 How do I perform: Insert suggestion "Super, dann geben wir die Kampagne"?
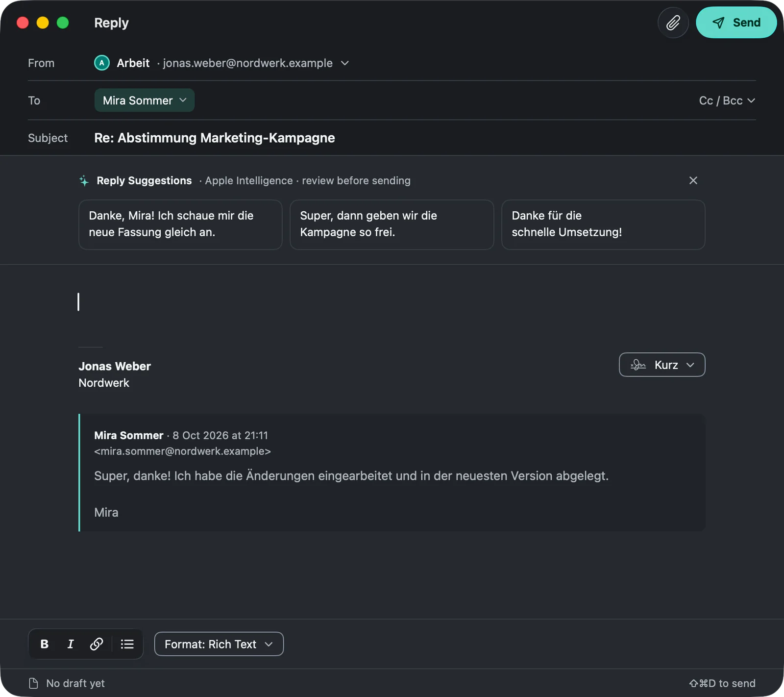pyautogui.click(x=392, y=224)
